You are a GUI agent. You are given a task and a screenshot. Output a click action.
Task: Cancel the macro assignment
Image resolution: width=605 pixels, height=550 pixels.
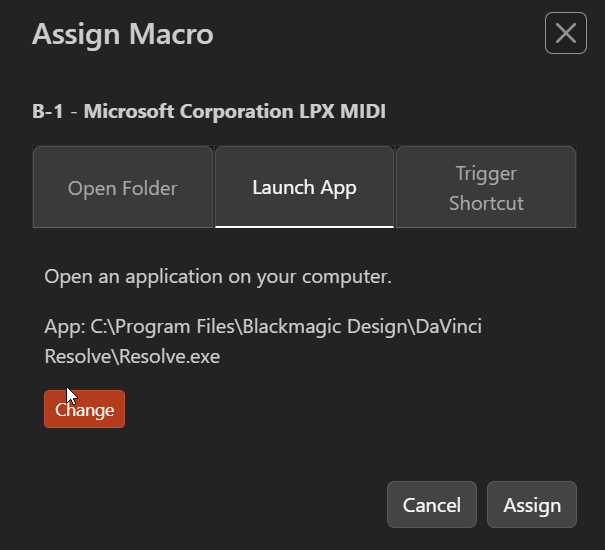(431, 505)
